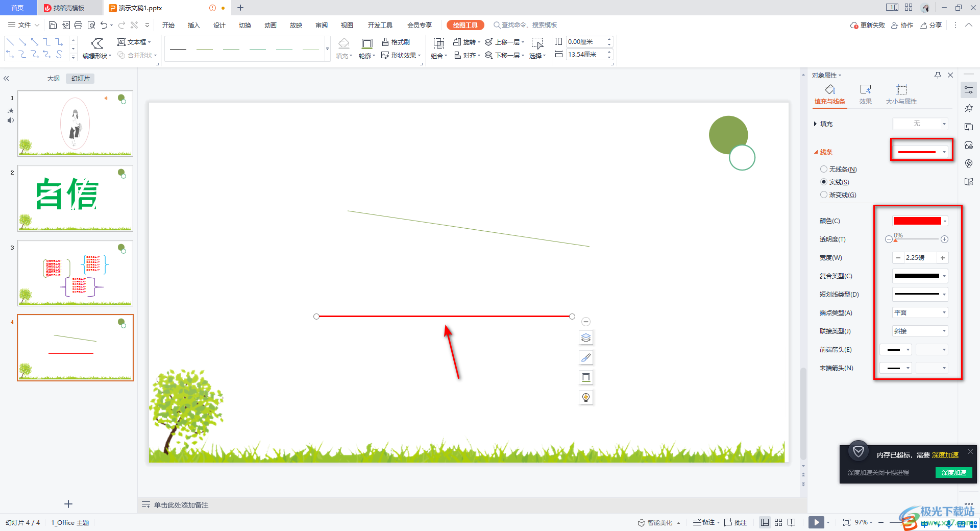Screen dimensions: 980x531
Task: Click the floating lightbulb idea icon
Action: [x=586, y=397]
